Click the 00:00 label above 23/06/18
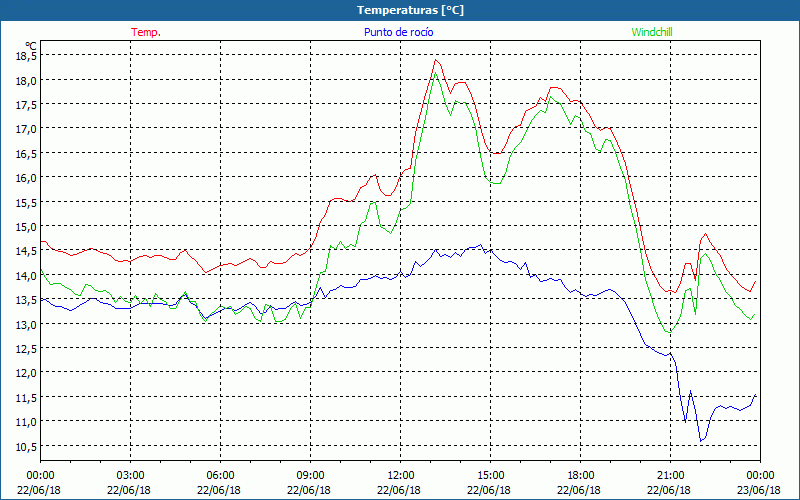The image size is (800, 500). pyautogui.click(x=760, y=476)
